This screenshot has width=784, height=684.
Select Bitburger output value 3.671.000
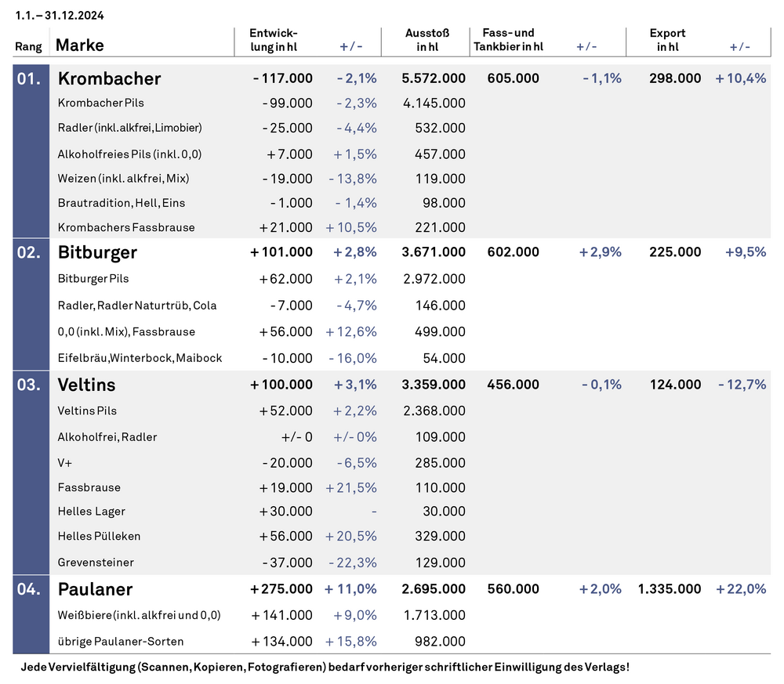point(434,252)
